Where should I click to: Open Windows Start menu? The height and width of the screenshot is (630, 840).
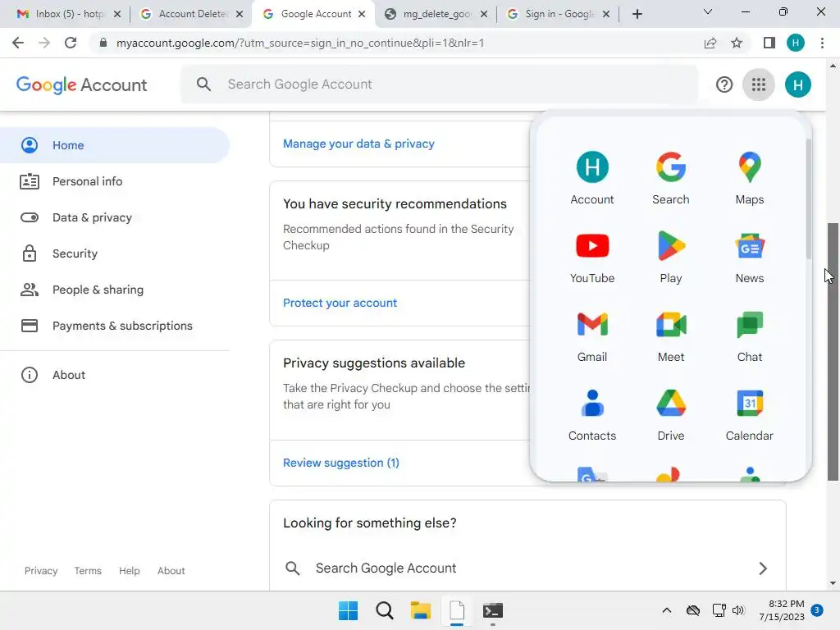(348, 610)
